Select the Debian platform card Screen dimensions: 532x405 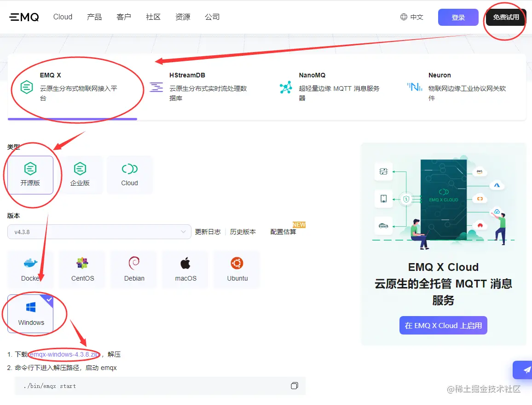click(x=134, y=270)
